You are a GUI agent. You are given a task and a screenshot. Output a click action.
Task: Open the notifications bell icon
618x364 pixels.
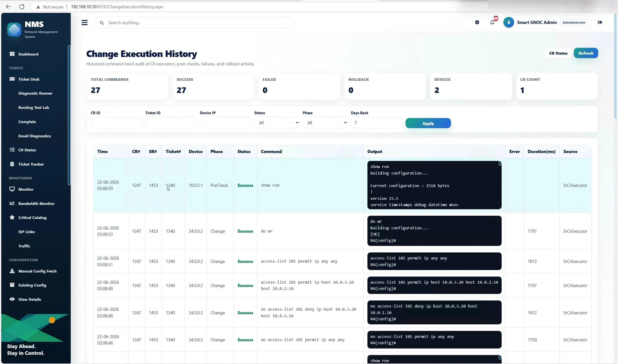coord(492,22)
